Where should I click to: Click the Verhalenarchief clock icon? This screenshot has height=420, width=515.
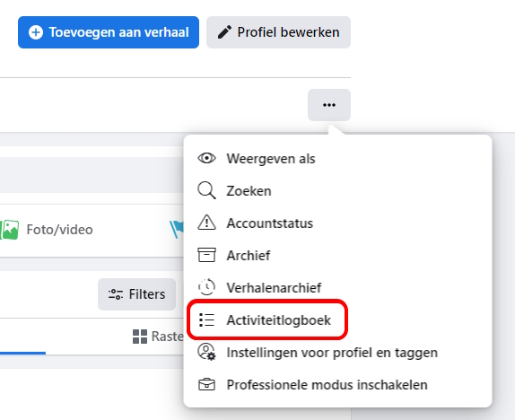206,287
